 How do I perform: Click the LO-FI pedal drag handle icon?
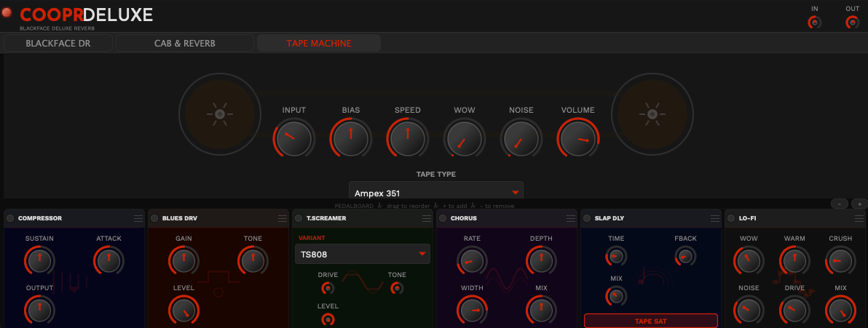[x=859, y=218]
